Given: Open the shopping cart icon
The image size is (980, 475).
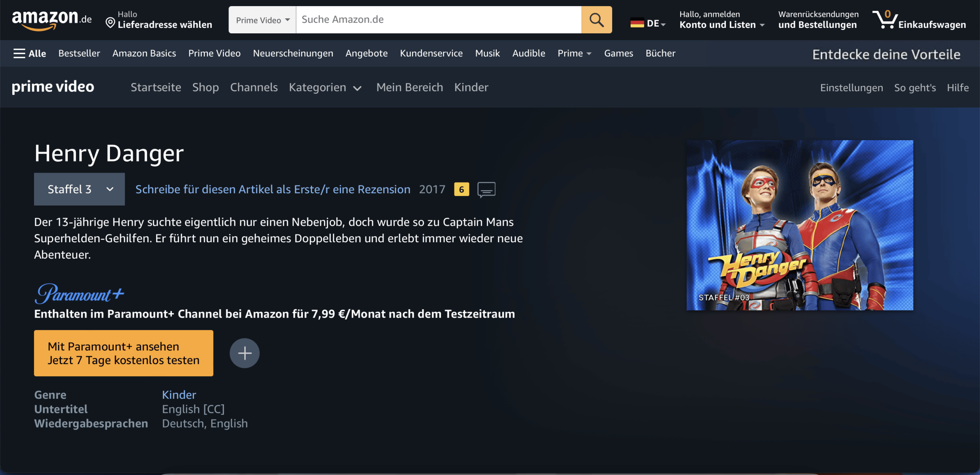Looking at the screenshot, I should pyautogui.click(x=885, y=20).
